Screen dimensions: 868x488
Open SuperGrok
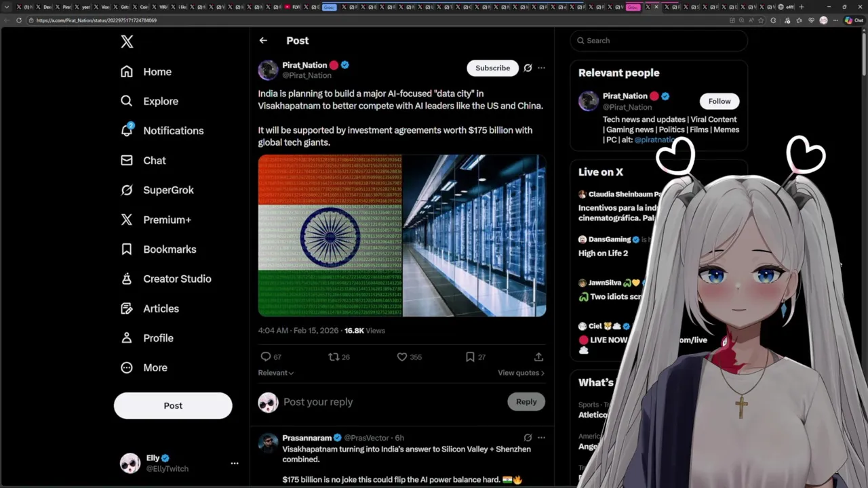point(157,190)
